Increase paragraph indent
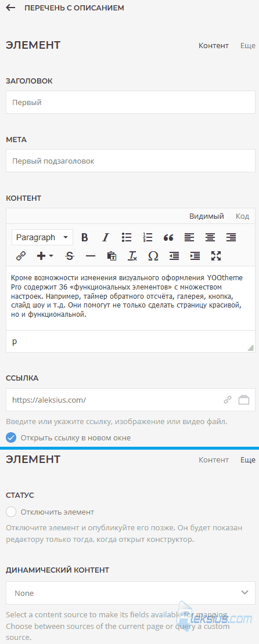Screen dimensions: 259x644 pyautogui.click(x=195, y=256)
